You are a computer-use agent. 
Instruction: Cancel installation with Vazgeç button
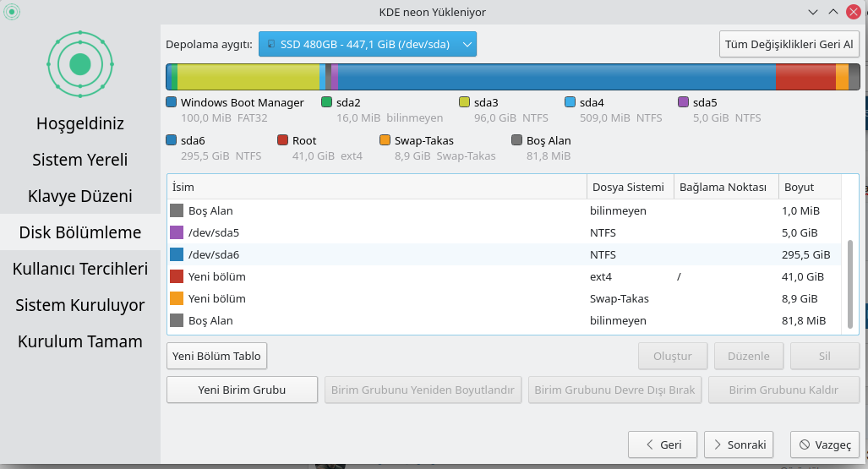825,444
